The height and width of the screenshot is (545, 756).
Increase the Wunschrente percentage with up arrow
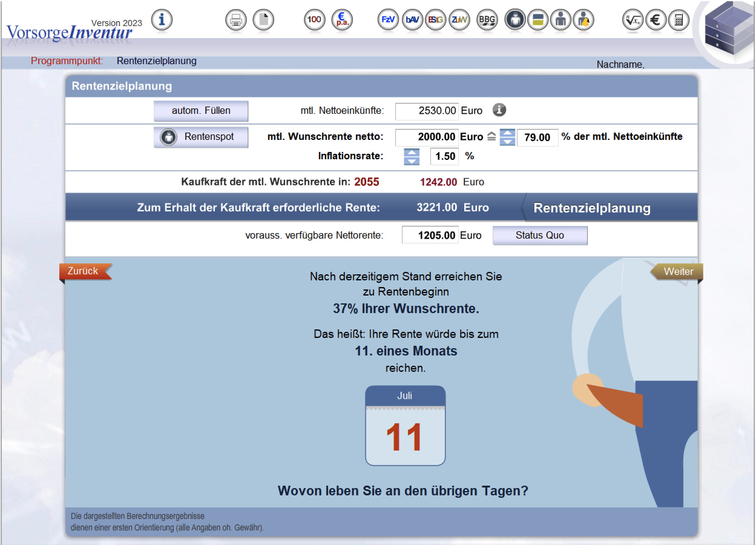(x=507, y=133)
